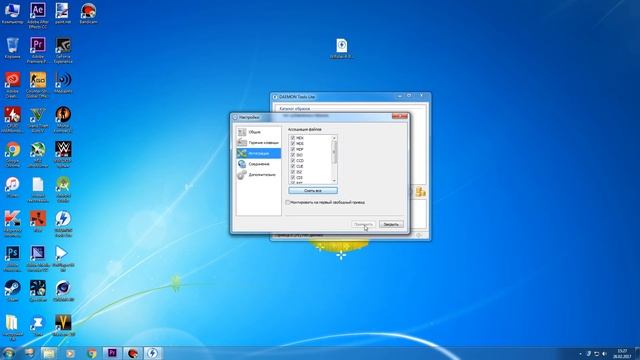Uncheck the CCD file association
The height and width of the screenshot is (360, 640).
[293, 161]
